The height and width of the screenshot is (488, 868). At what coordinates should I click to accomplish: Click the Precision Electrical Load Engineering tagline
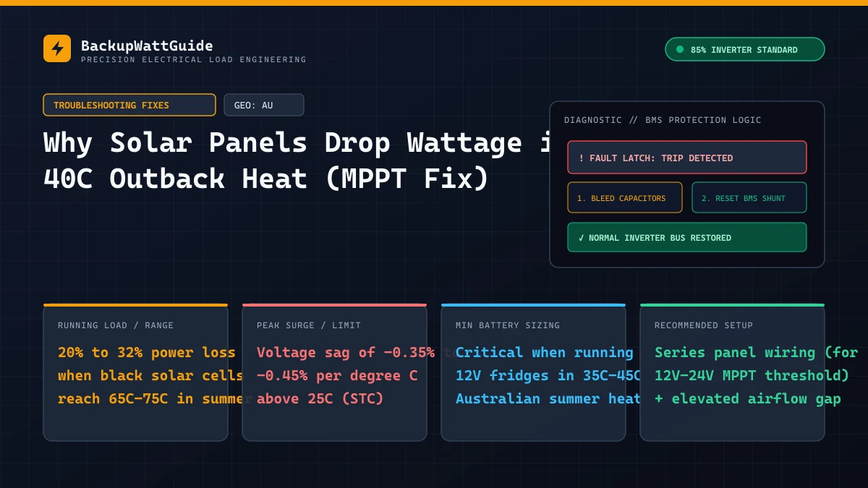(x=194, y=59)
